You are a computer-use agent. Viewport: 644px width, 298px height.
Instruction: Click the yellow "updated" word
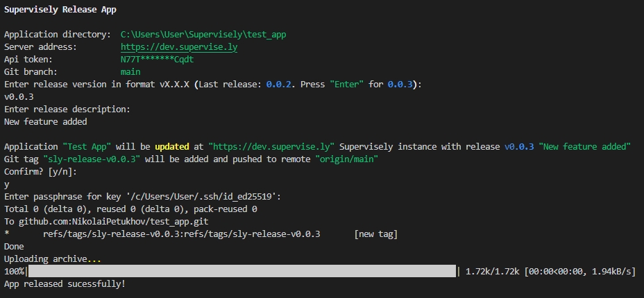(171, 147)
